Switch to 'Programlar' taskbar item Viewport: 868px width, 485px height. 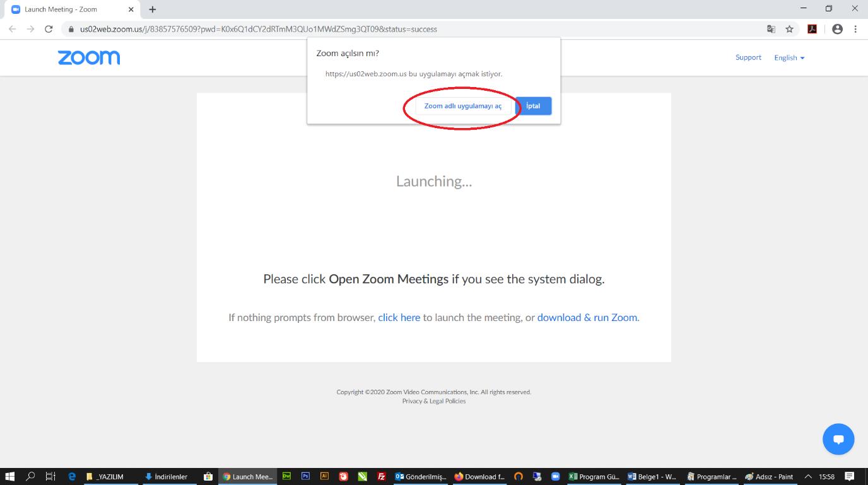pos(712,477)
